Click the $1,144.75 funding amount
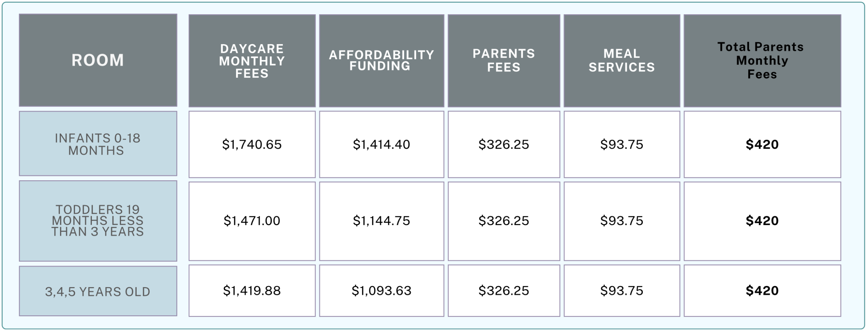Image resolution: width=868 pixels, height=332 pixels. tap(381, 221)
